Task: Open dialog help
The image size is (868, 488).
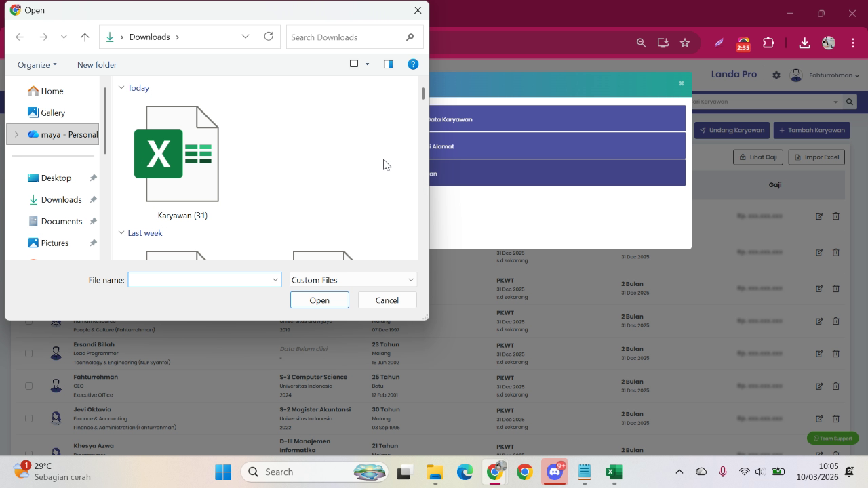Action: (413, 64)
